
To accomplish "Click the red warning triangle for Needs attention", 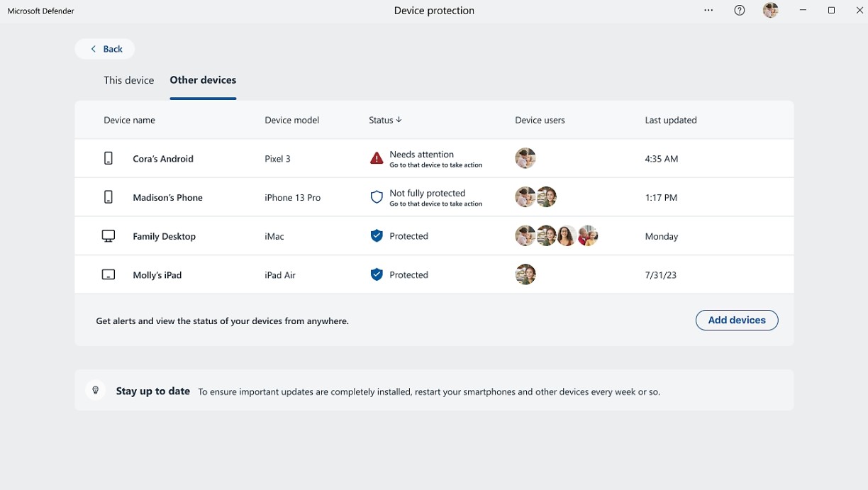I will coord(377,159).
